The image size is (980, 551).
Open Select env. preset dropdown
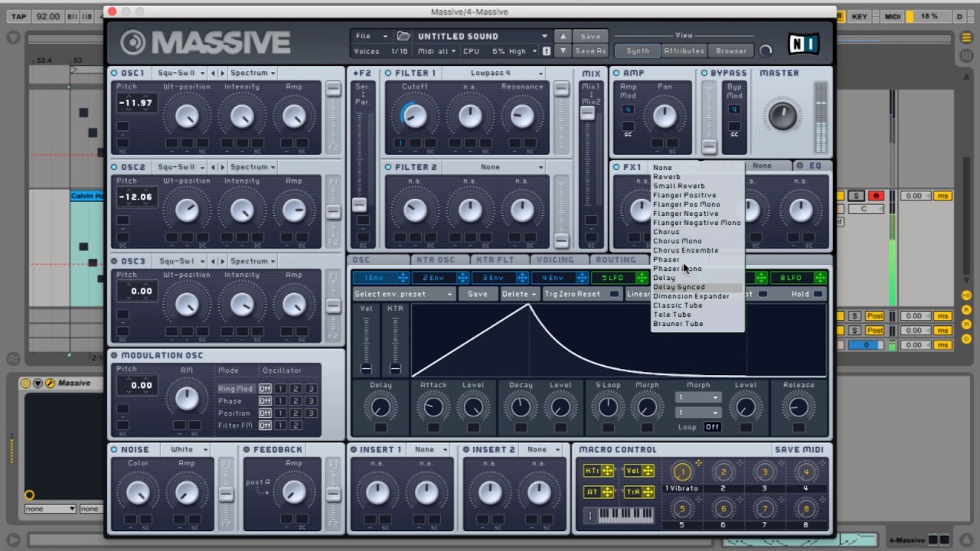coord(403,294)
